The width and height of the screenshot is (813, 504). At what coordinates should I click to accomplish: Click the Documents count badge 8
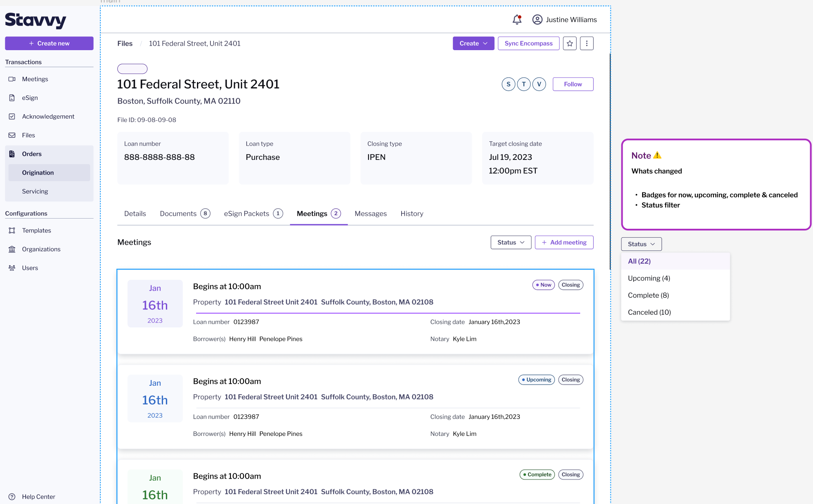(205, 214)
